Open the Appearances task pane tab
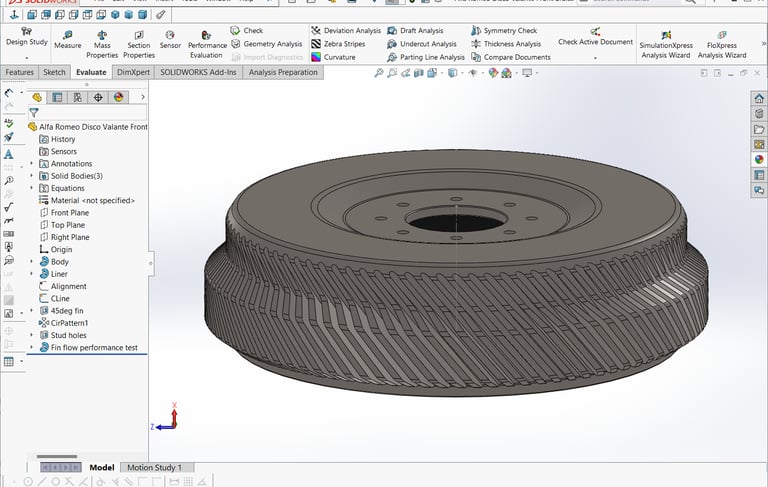Image resolution: width=768 pixels, height=487 pixels. point(759,160)
